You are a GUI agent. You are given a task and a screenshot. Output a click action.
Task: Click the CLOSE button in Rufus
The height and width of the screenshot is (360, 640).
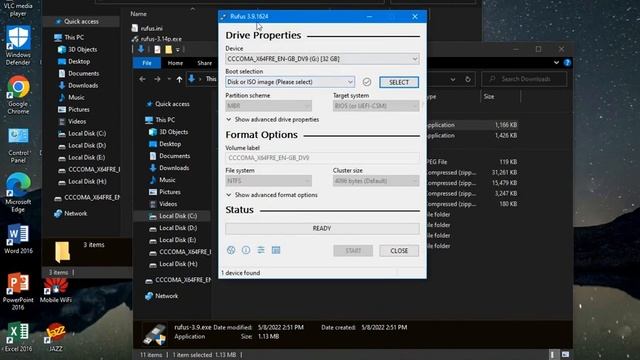tap(399, 251)
